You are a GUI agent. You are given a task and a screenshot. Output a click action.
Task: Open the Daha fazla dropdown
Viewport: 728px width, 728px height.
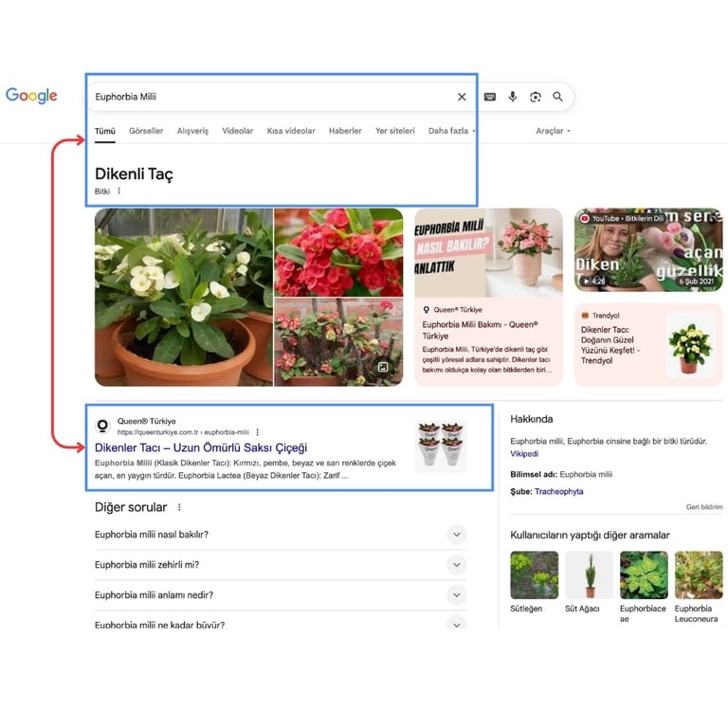pyautogui.click(x=452, y=131)
